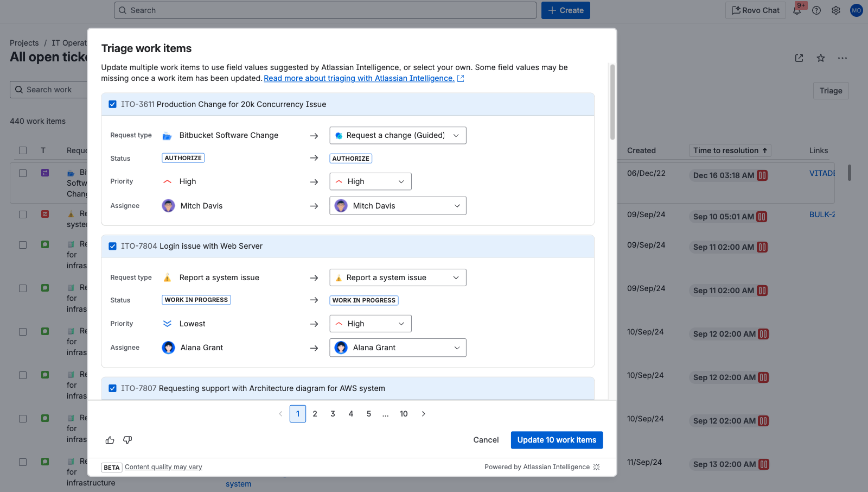Uncheck ITO-3611 Production Change work item
This screenshot has width=868, height=492.
click(112, 104)
